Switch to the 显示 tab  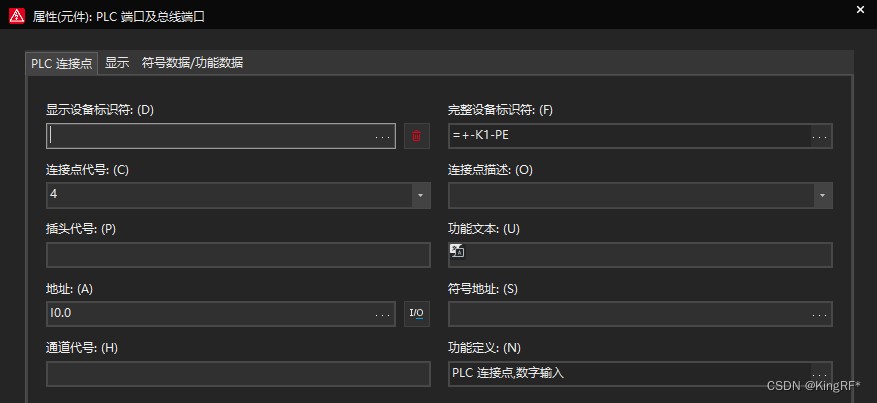pos(117,63)
